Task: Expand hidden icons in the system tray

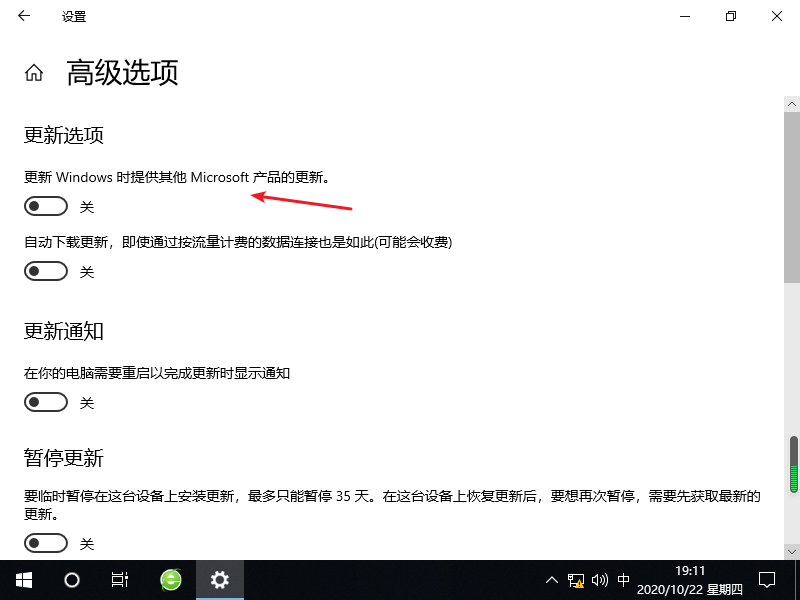Action: point(551,580)
